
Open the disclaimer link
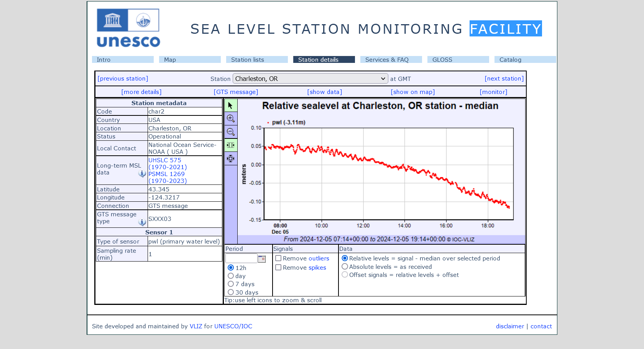point(510,326)
